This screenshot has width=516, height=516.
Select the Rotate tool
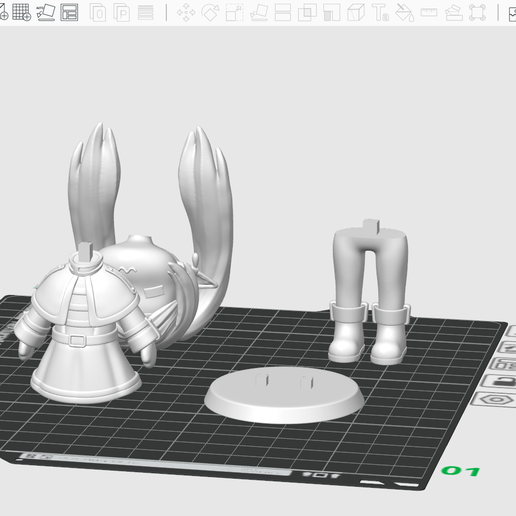(x=210, y=13)
